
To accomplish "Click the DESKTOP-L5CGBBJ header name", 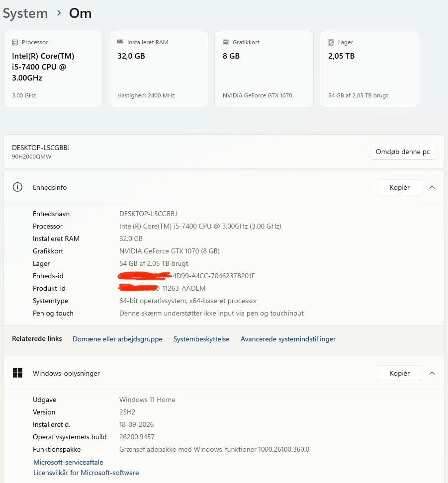I will click(41, 148).
